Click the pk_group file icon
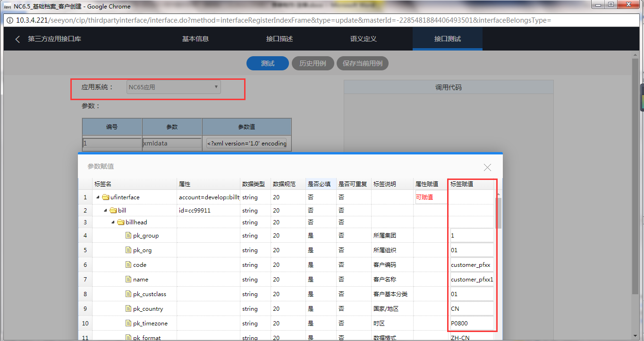644x341 pixels. tap(128, 236)
